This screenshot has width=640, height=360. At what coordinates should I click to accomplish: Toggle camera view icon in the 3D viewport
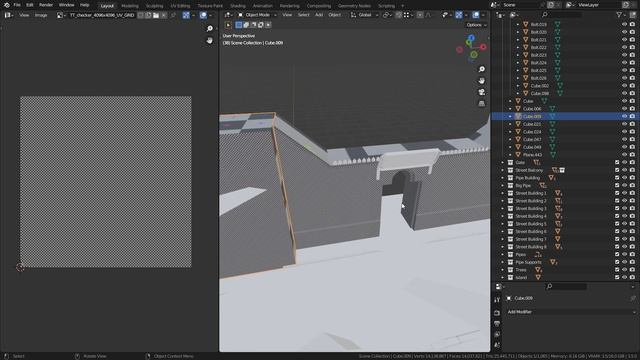pyautogui.click(x=482, y=92)
